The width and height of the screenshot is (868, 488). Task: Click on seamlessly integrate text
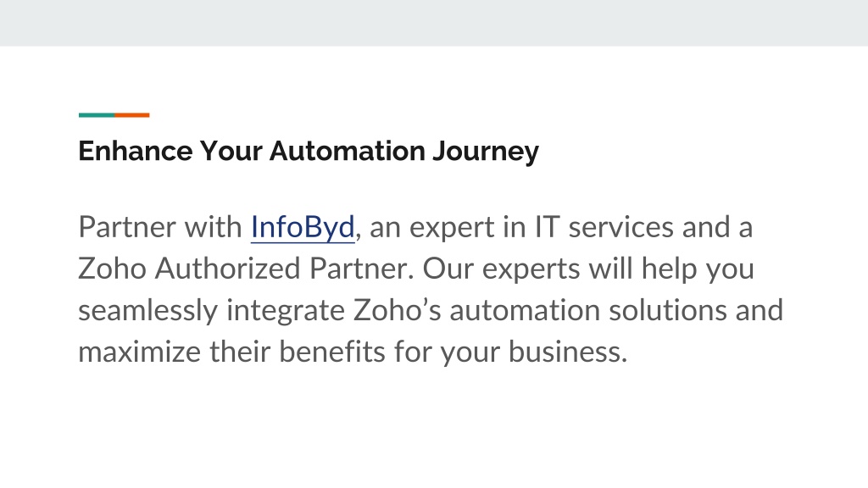pyautogui.click(x=211, y=310)
